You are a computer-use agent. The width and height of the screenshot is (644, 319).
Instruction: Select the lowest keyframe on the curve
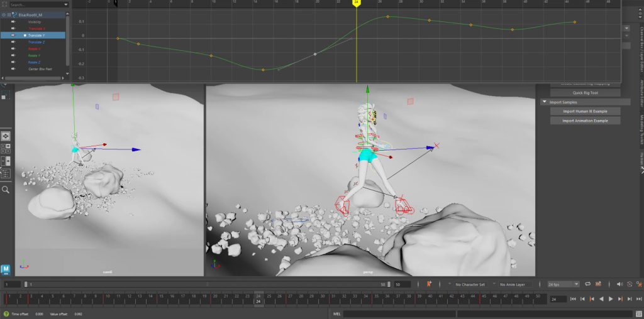coord(264,70)
